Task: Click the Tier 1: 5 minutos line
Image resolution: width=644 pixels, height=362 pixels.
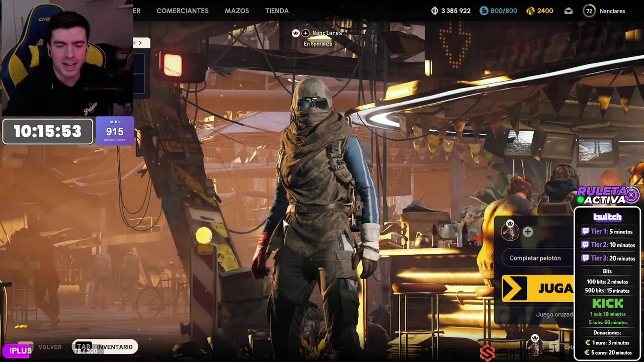Action: coord(607,231)
